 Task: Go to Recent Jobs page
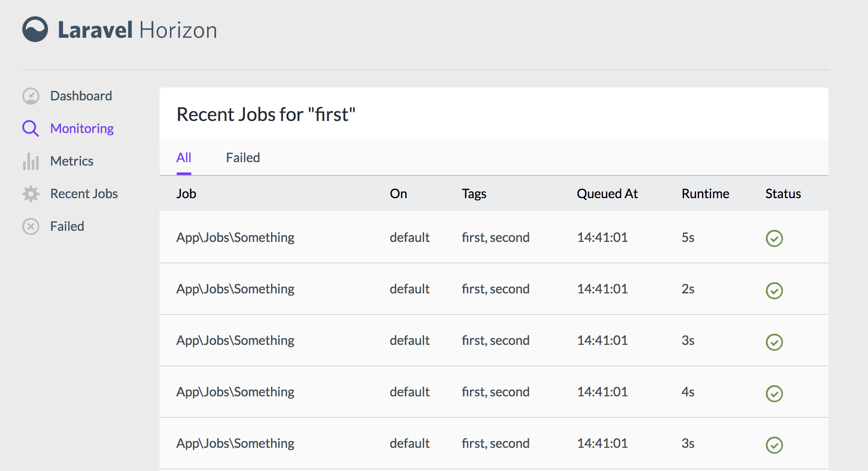(x=84, y=194)
